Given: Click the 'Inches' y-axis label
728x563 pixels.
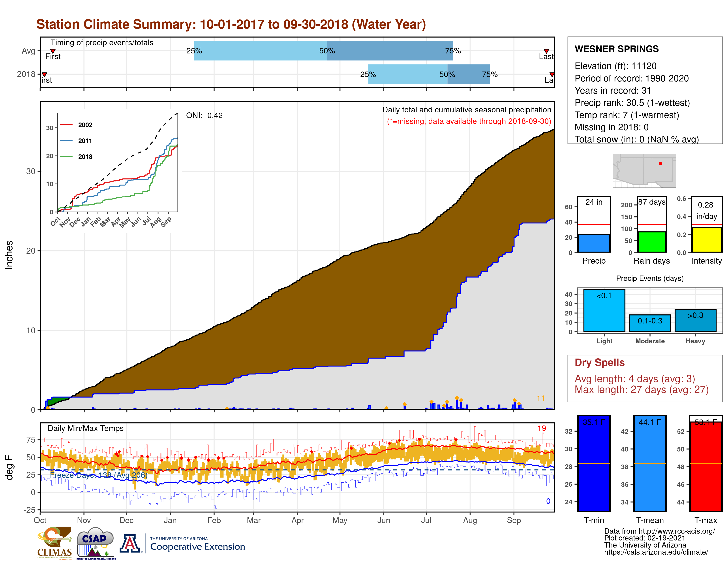Looking at the screenshot, I should click(x=9, y=255).
